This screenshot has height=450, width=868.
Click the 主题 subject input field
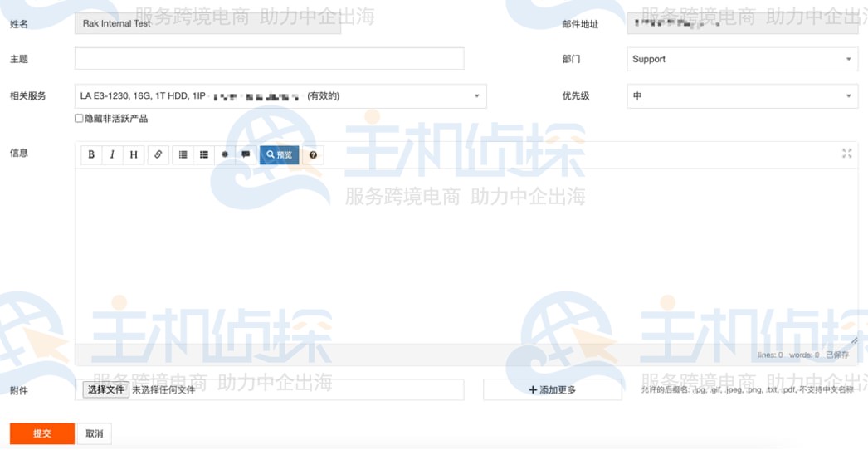269,59
